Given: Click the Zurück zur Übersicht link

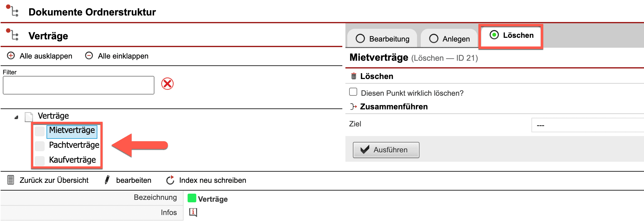Looking at the screenshot, I should coord(54,180).
